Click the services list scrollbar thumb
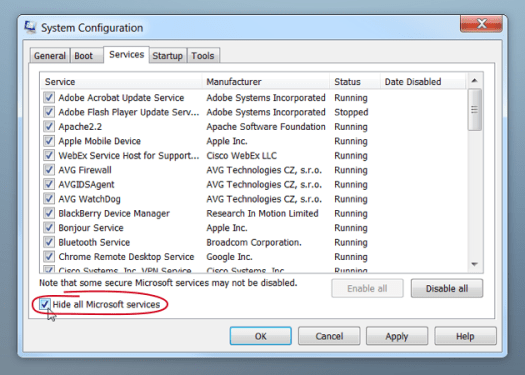 (474, 110)
